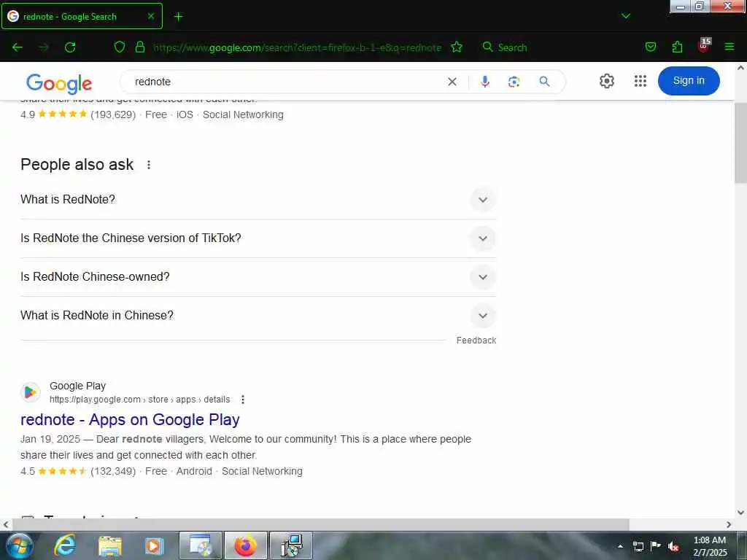Click the Feedback link
This screenshot has height=560, width=747.
pos(476,341)
